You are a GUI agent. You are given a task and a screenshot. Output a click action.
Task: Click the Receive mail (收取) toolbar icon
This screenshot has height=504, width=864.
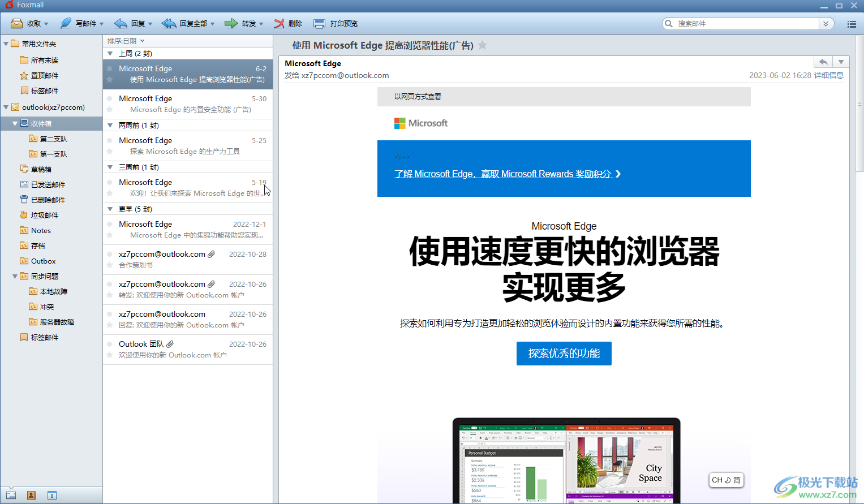pos(17,24)
